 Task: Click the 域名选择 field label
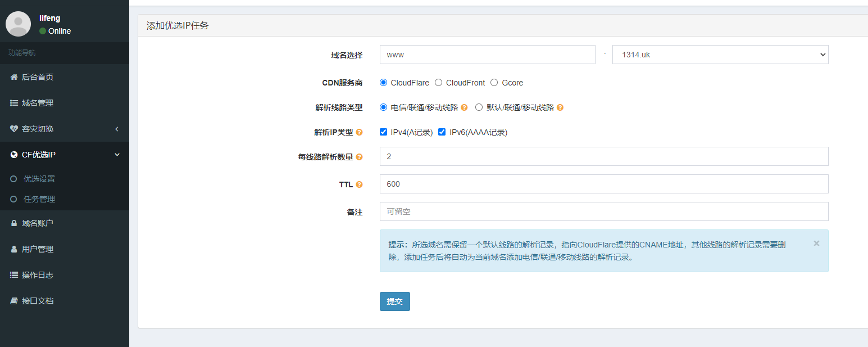click(347, 55)
